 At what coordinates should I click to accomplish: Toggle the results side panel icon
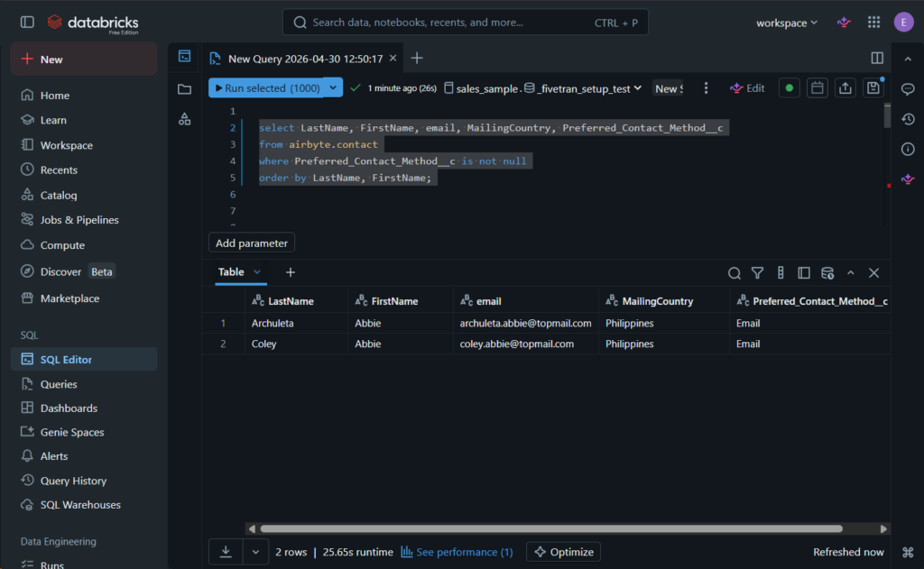(x=804, y=272)
